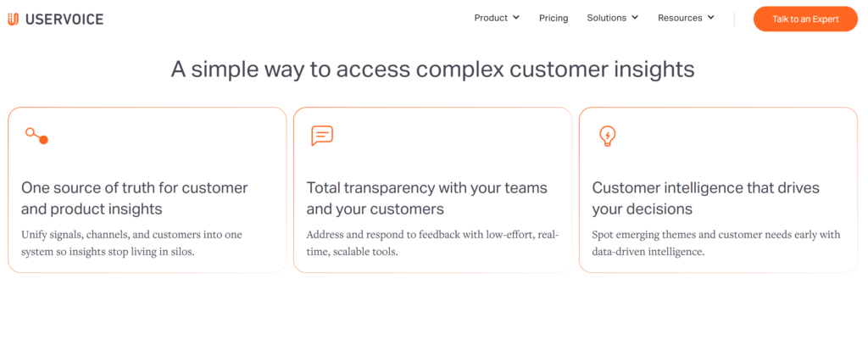Click the USERVOICE wordmark text
The image size is (868, 340).
(x=64, y=19)
